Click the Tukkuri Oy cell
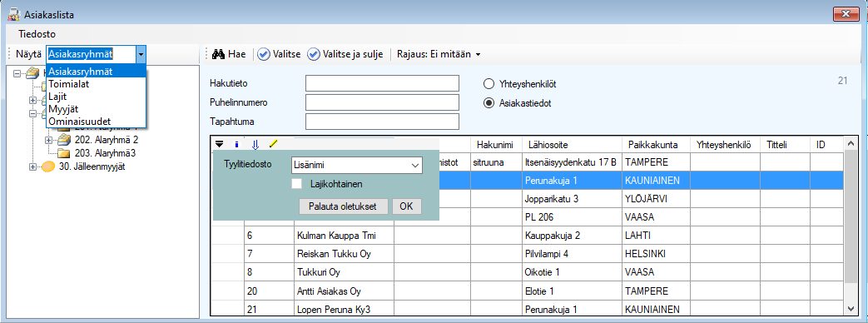This screenshot has width=868, height=323. 344,272
